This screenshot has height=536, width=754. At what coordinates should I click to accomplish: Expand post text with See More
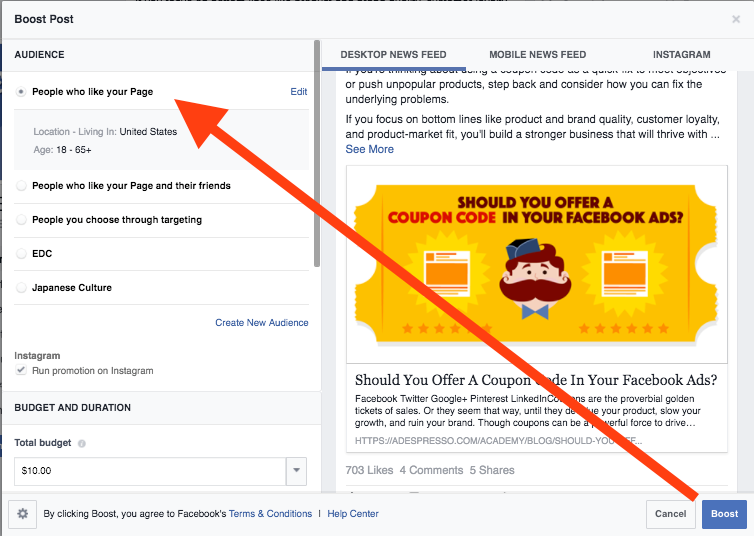369,149
